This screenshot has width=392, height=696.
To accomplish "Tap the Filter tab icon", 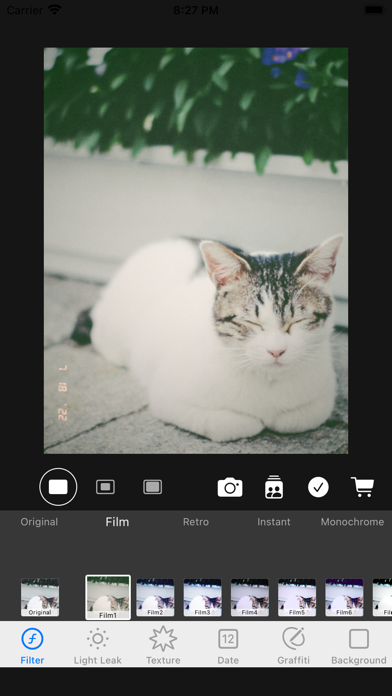I will (32, 639).
